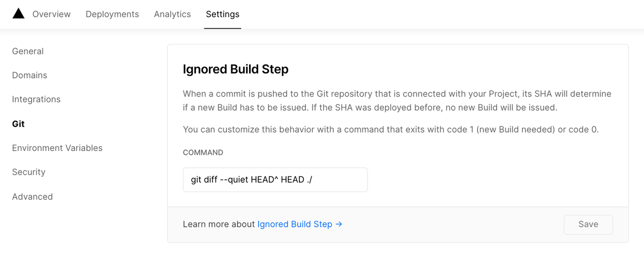The image size is (644, 258).
Task: Click the text about exit code customization
Action: 391,130
